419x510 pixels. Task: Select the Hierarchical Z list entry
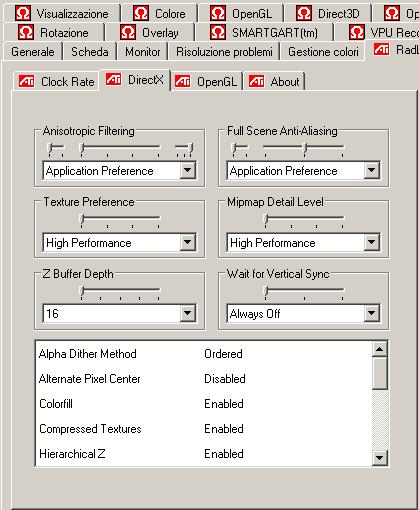pos(203,454)
